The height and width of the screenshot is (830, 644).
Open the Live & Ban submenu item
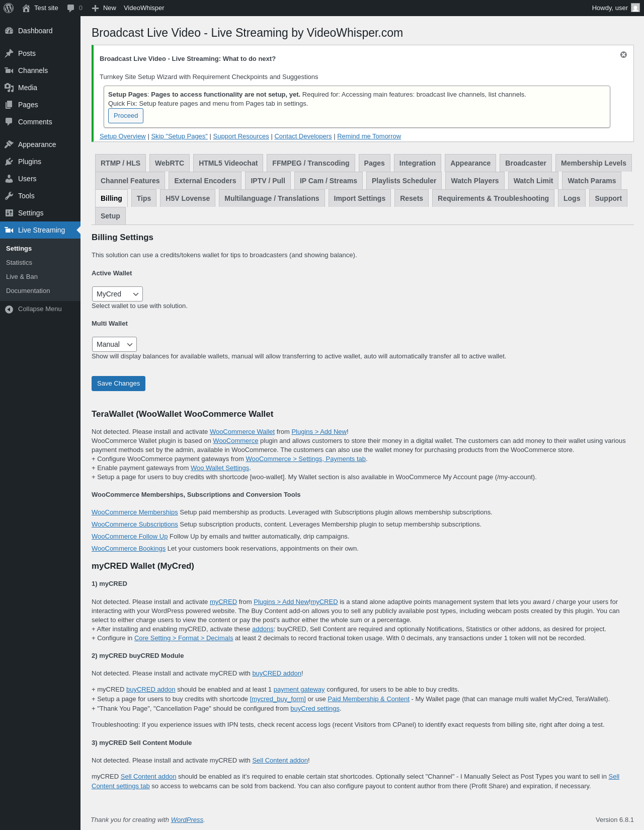pyautogui.click(x=22, y=277)
